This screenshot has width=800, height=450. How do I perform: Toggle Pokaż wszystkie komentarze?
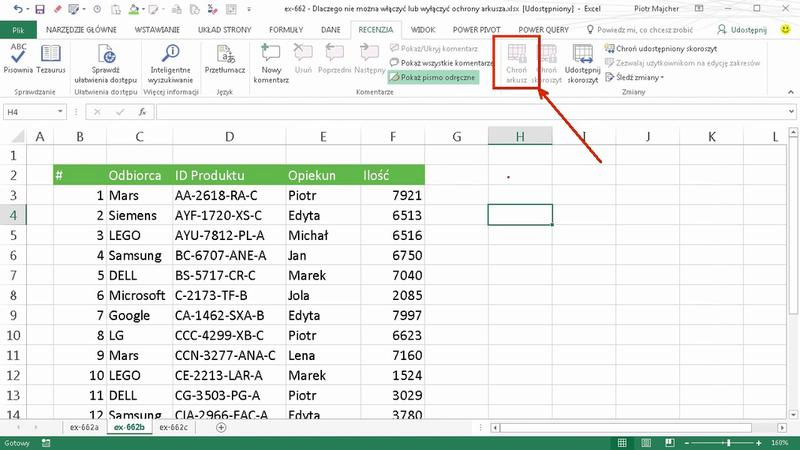point(441,63)
